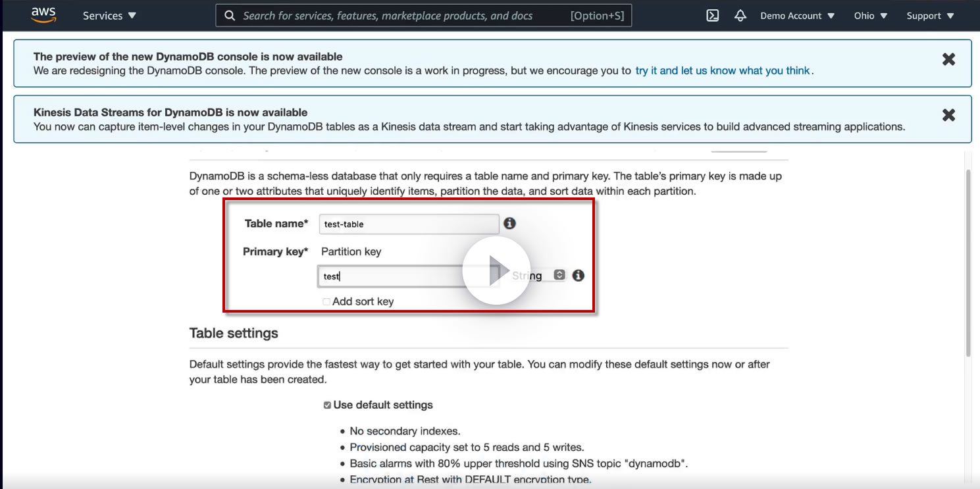Edit the Table name field
980x489 pixels.
click(x=409, y=224)
